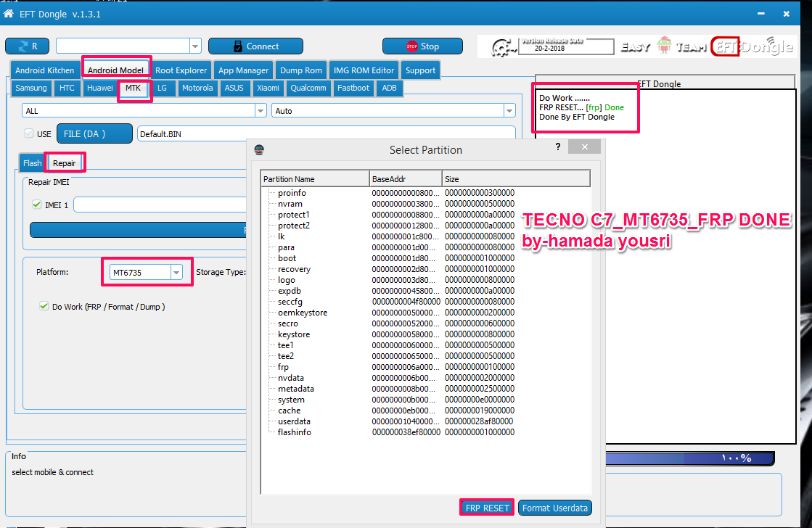Select the Xiaomi brand tab
The height and width of the screenshot is (528, 812).
click(268, 88)
